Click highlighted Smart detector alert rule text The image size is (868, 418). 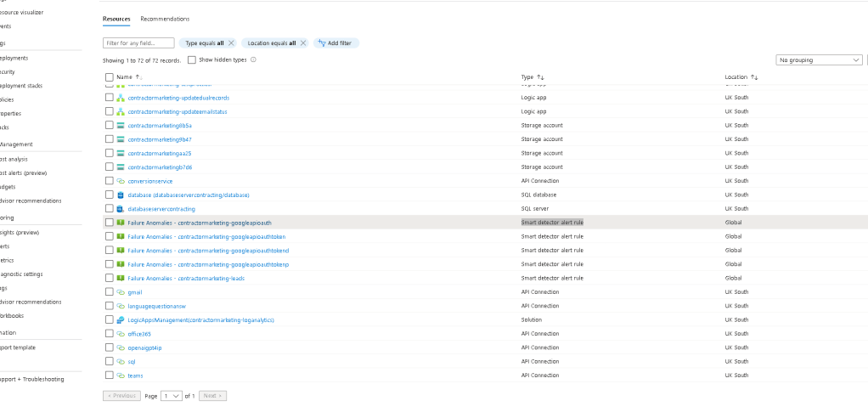click(x=552, y=223)
